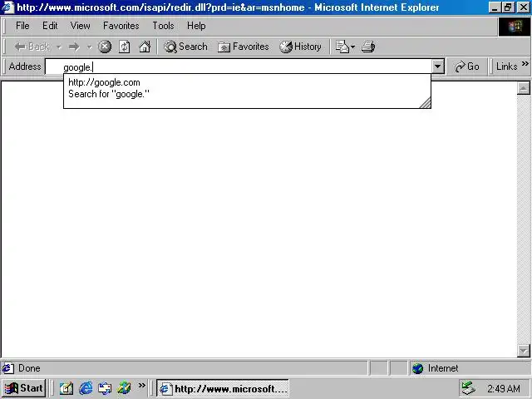Click inside the Address input field

pos(239,66)
